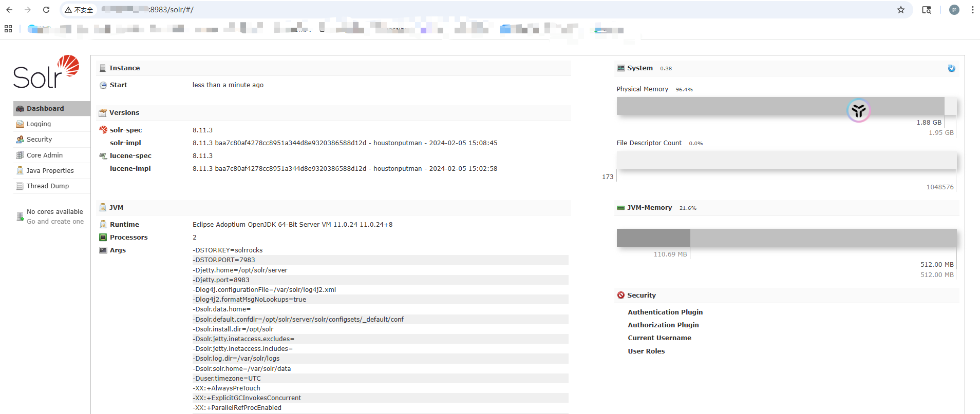980x414 pixels.
Task: Click the lucene-spec icon
Action: 103,156
